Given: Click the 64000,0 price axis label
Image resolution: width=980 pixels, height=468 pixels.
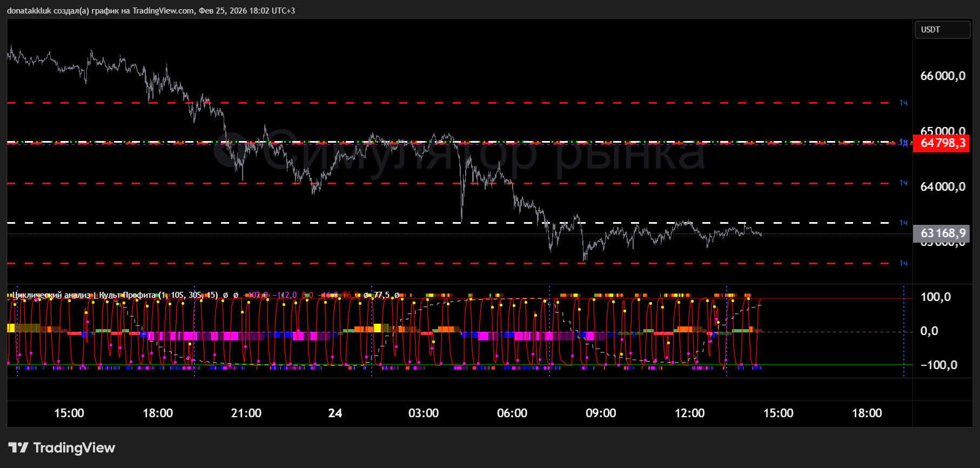Looking at the screenshot, I should click(943, 187).
